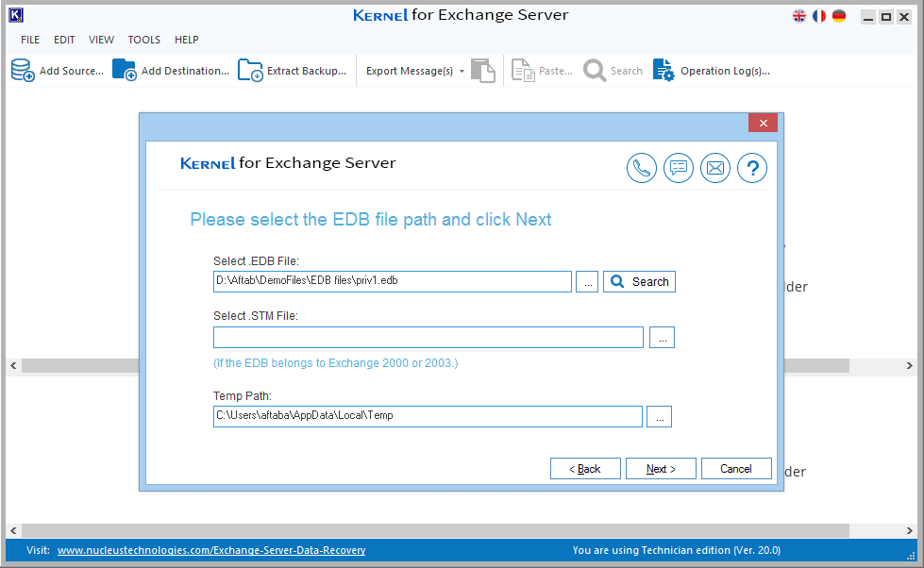Click the Add Destination folder icon
This screenshot has width=924, height=568.
pos(125,70)
